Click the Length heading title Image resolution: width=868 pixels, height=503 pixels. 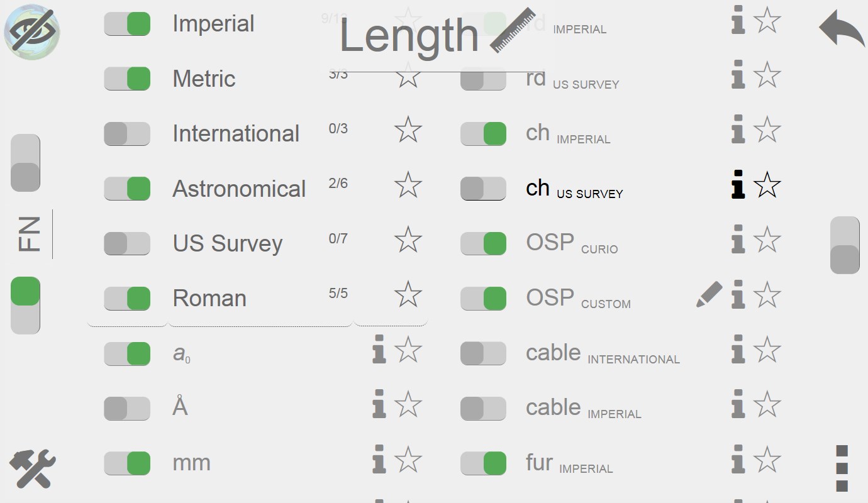click(x=409, y=36)
